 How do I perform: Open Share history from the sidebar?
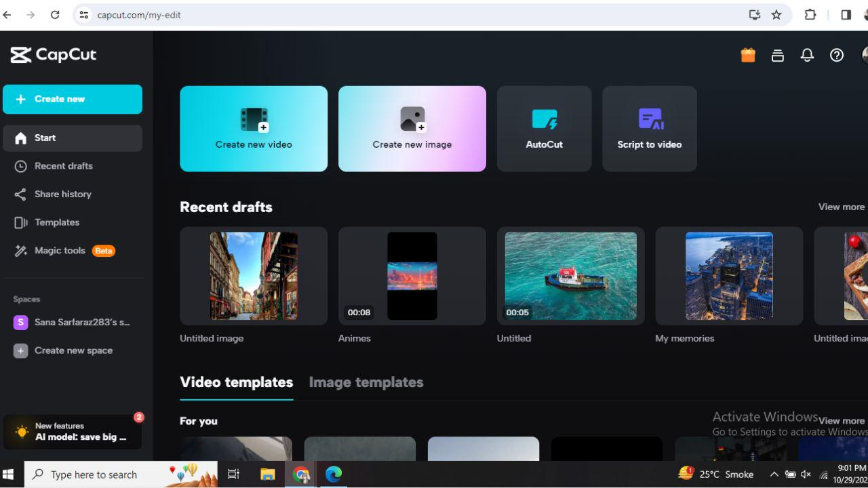(x=62, y=194)
